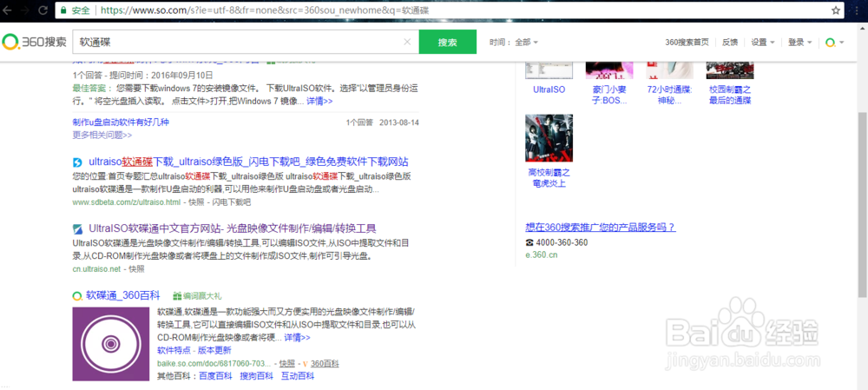868x390 pixels.
Task: Open 详情>> in 360百科 snippet
Action: 297,337
